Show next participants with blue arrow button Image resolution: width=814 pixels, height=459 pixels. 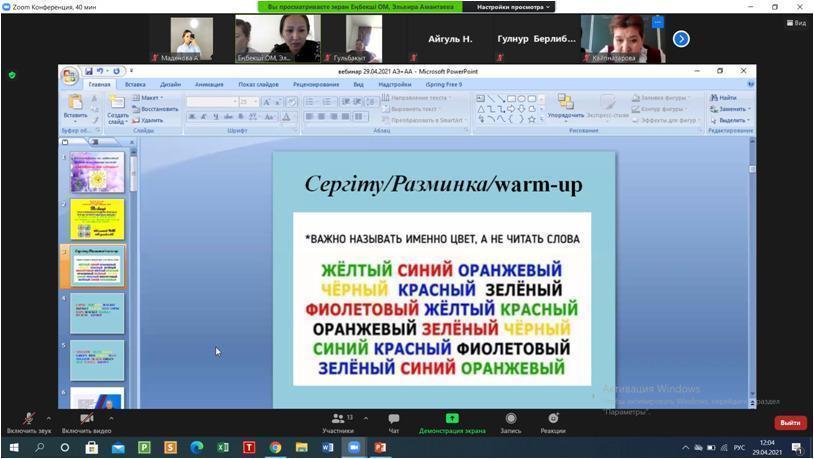(x=681, y=39)
